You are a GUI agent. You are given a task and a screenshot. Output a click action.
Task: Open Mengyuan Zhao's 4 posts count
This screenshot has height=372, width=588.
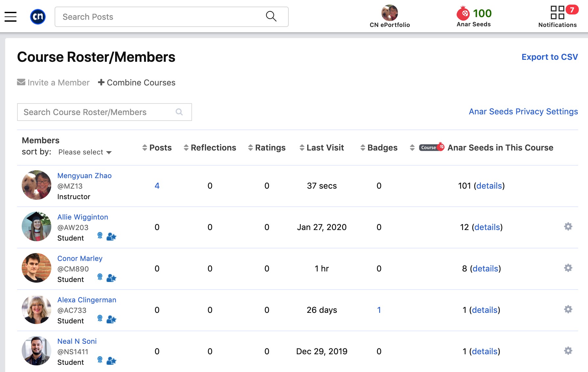pos(157,186)
